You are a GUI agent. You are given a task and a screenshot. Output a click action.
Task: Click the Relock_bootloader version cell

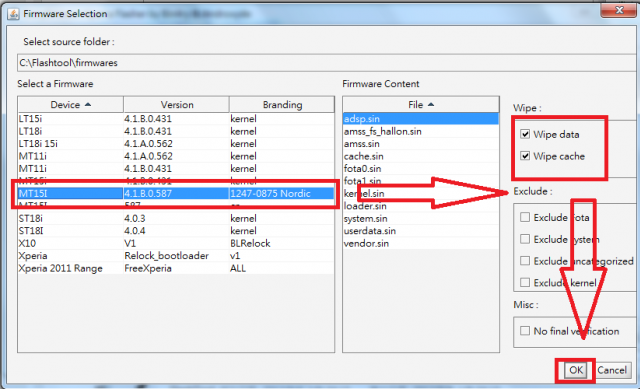[x=176, y=256]
